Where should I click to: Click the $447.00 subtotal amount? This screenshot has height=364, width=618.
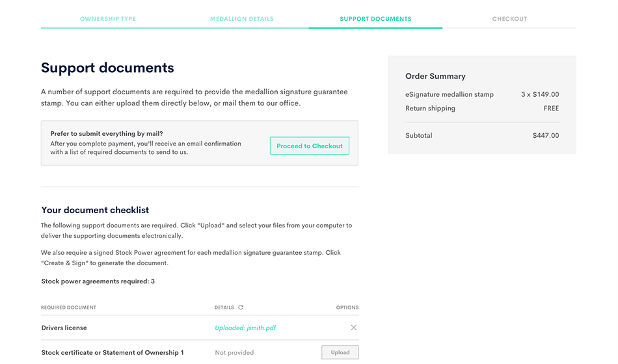point(545,136)
